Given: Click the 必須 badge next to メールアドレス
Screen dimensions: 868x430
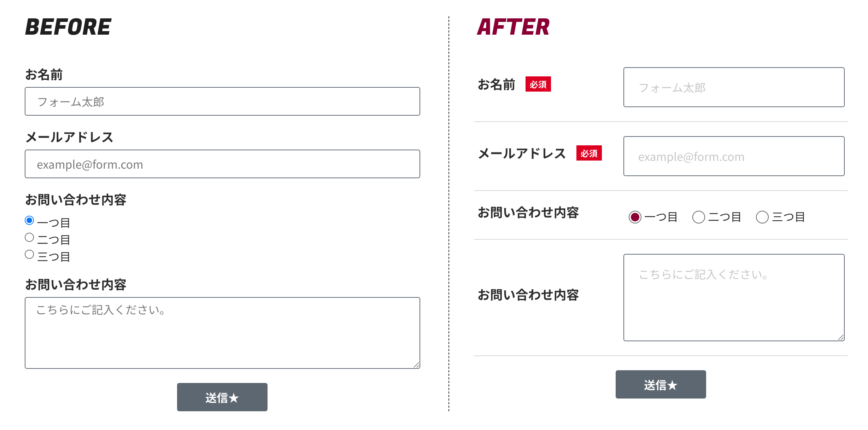Looking at the screenshot, I should 589,153.
